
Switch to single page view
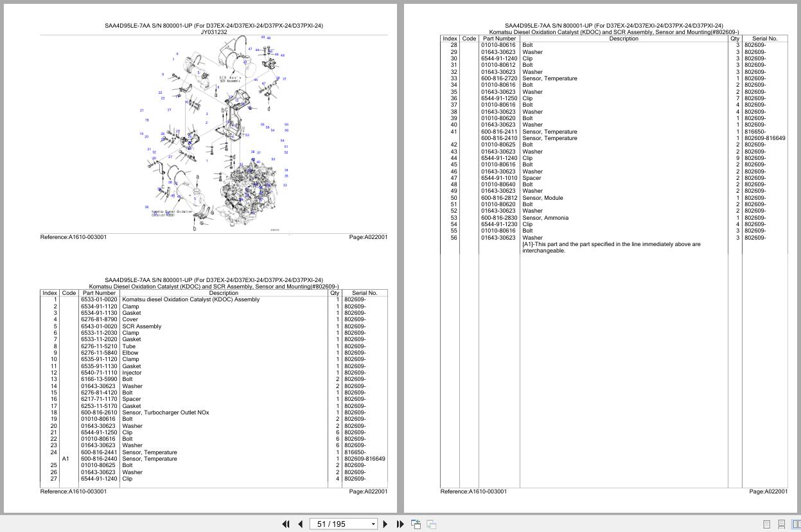[766, 524]
